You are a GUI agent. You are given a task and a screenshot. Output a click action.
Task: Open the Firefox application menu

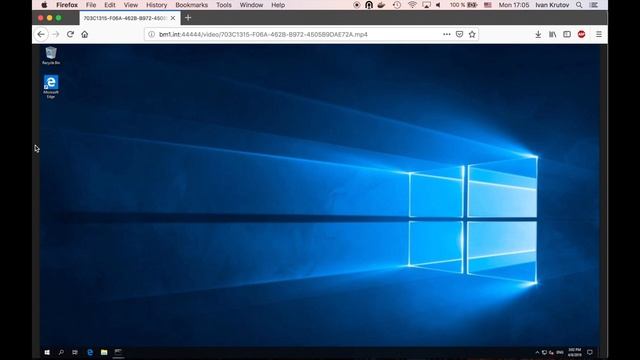pyautogui.click(x=67, y=5)
